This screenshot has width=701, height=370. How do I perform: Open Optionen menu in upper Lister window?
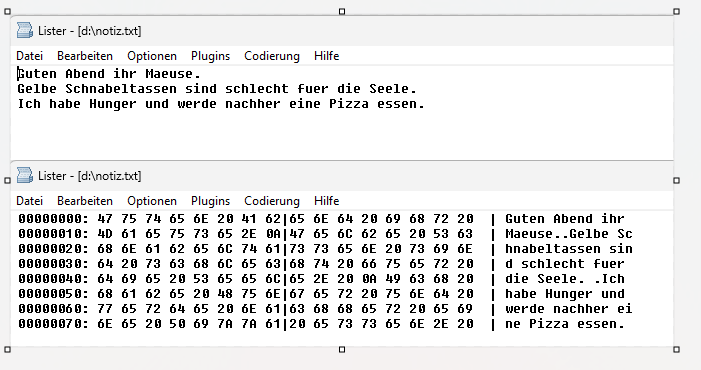152,56
